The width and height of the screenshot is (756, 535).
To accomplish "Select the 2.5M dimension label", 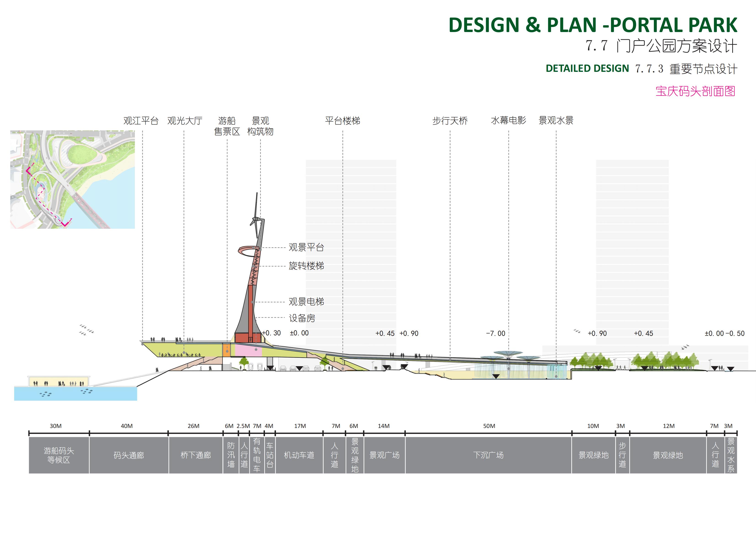I will tap(243, 426).
